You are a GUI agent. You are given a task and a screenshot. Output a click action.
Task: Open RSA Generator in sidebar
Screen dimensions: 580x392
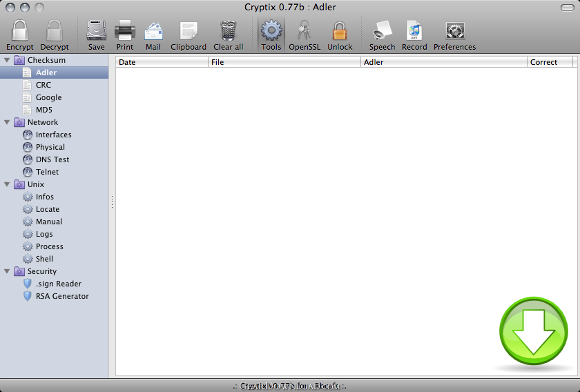tap(62, 296)
